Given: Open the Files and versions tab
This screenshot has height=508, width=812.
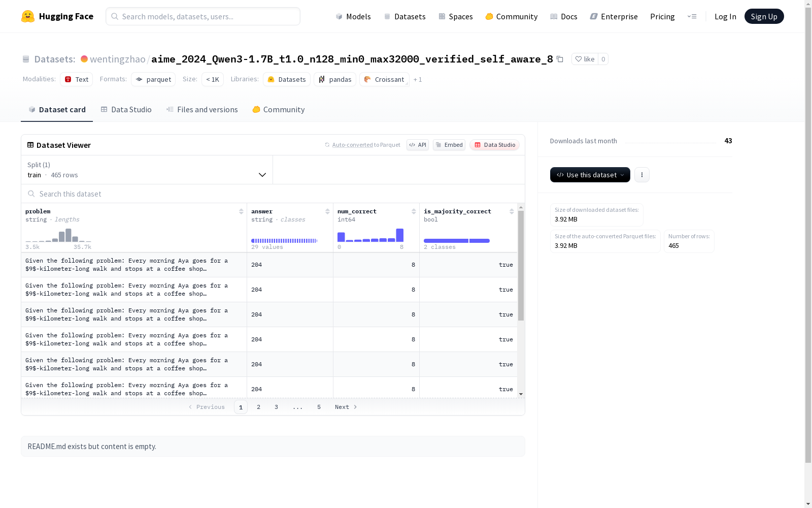Looking at the screenshot, I should [202, 110].
